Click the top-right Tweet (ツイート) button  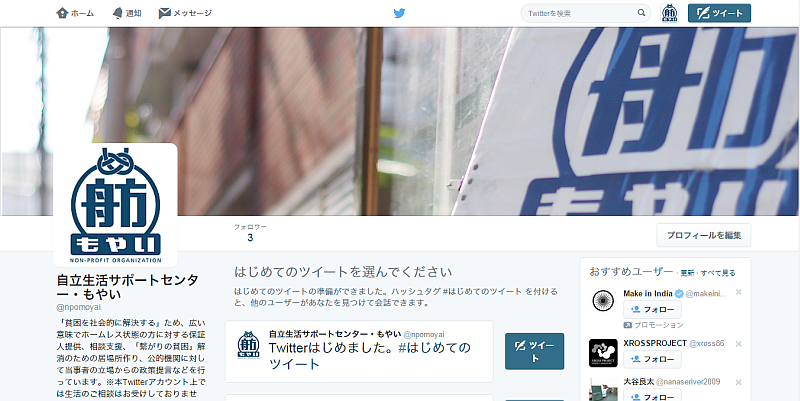[x=719, y=13]
